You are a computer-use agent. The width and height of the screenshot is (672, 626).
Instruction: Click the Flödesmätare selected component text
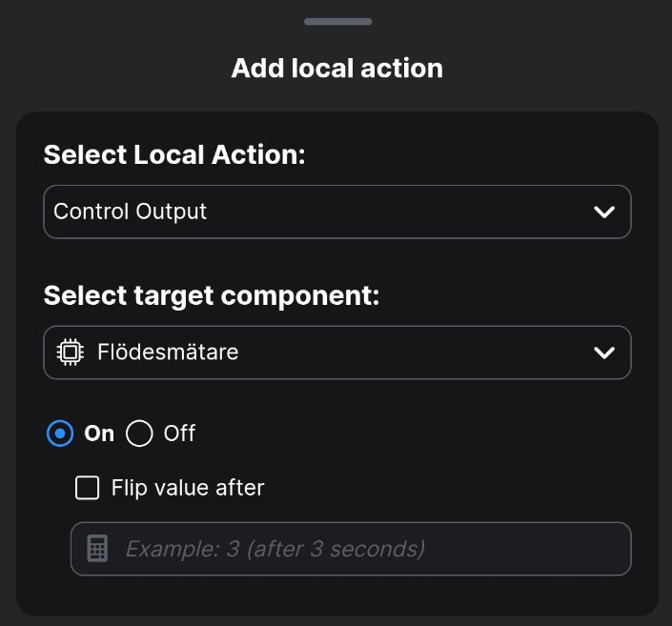coord(168,353)
